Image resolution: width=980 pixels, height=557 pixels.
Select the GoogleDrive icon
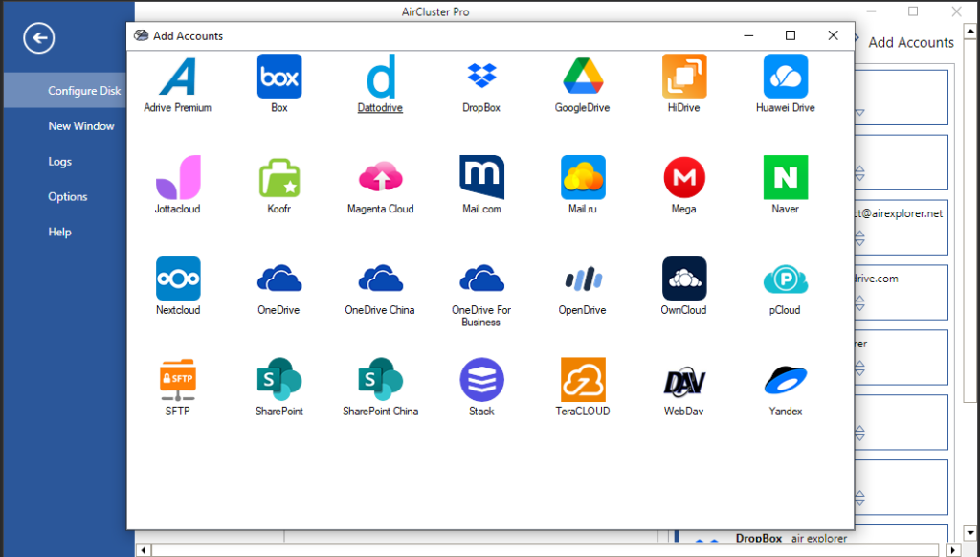pos(583,77)
